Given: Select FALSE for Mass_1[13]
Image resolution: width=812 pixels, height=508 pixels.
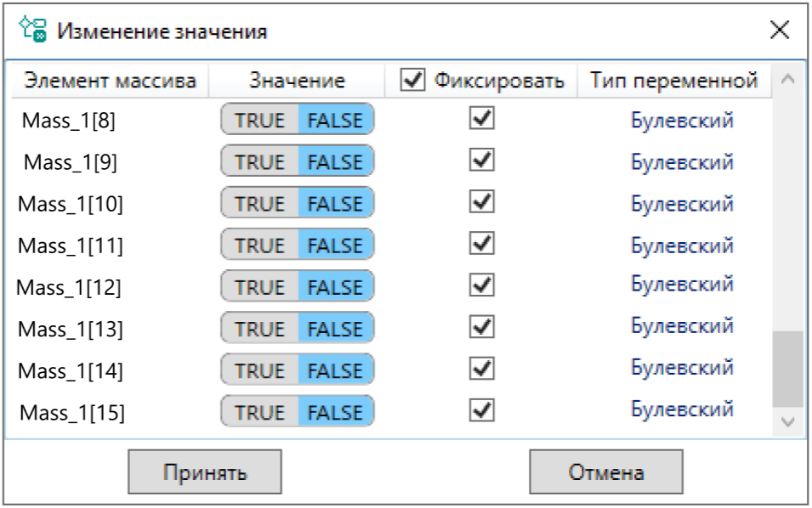Looking at the screenshot, I should point(335,328).
